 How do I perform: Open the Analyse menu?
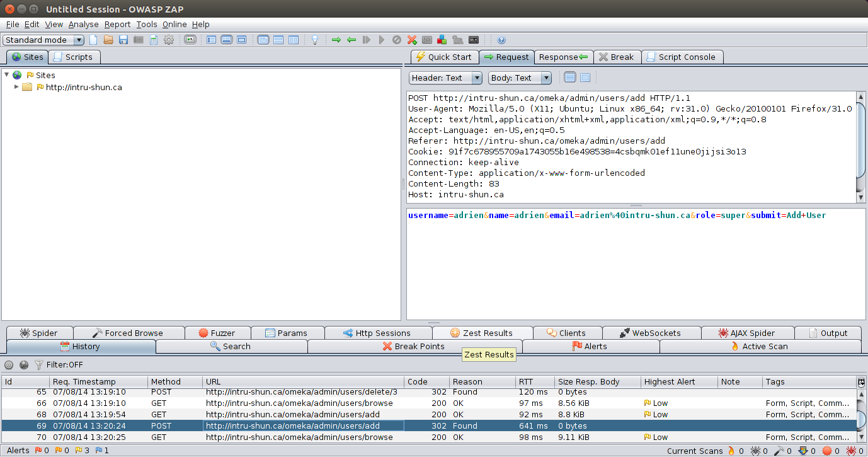pyautogui.click(x=84, y=24)
